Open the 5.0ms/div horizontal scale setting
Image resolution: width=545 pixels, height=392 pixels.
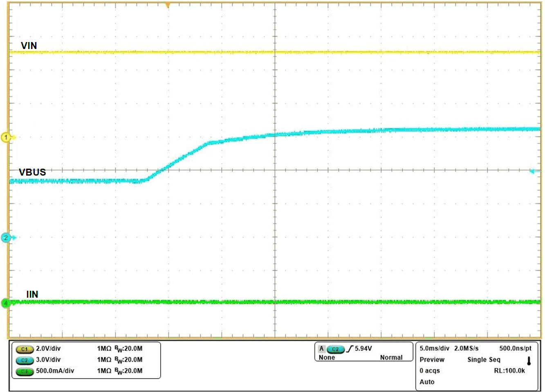(434, 348)
